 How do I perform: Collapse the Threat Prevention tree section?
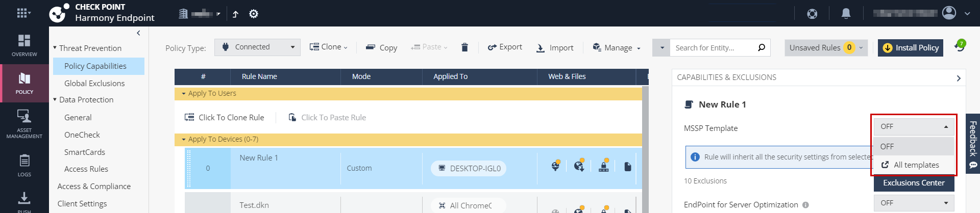click(x=55, y=48)
